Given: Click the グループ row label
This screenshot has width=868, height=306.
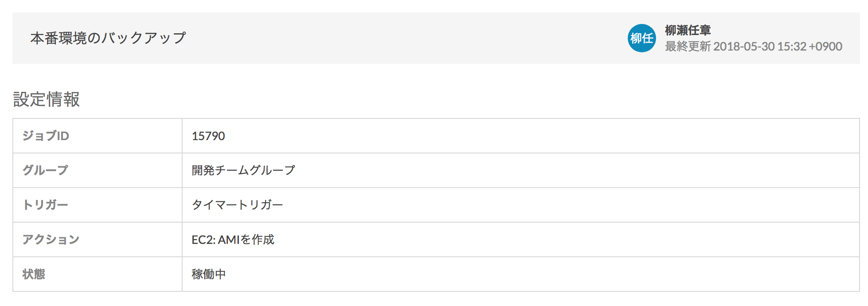Looking at the screenshot, I should (x=45, y=170).
